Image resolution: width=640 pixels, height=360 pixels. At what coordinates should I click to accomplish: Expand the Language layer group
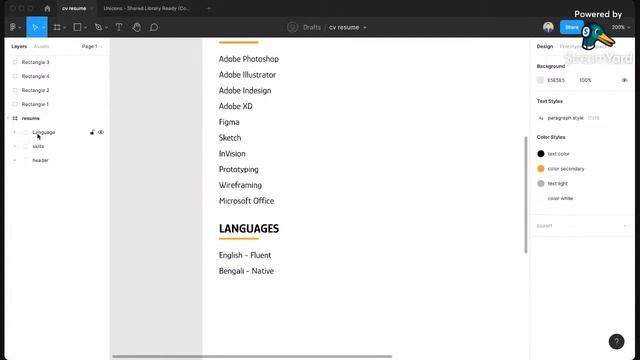coord(15,132)
